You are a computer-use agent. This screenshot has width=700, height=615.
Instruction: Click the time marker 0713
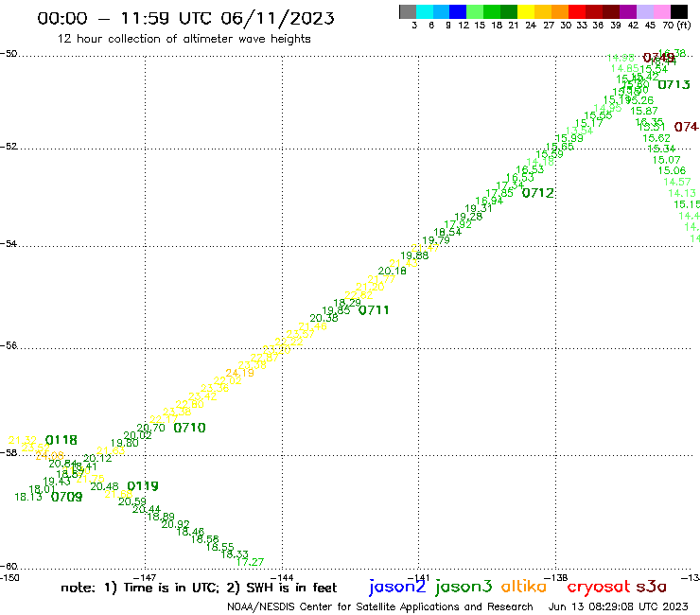[x=674, y=84]
